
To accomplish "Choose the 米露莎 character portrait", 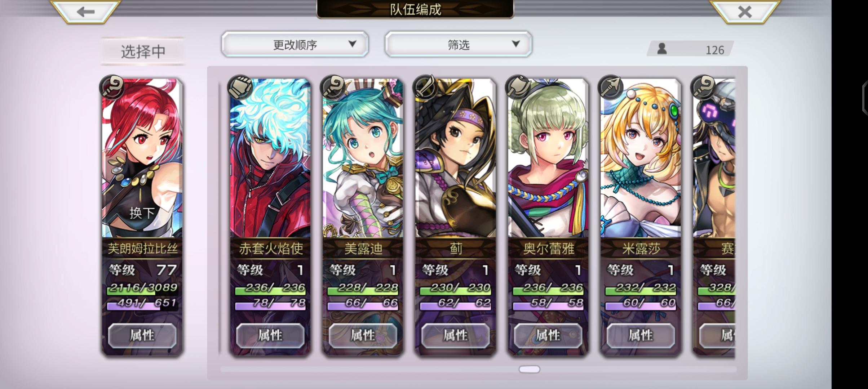I will point(641,158).
